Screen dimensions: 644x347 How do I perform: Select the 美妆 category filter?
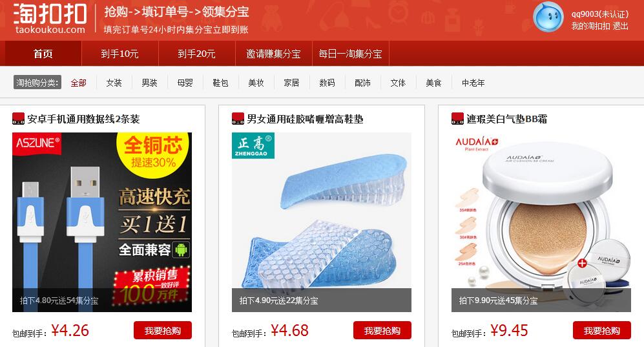(256, 83)
